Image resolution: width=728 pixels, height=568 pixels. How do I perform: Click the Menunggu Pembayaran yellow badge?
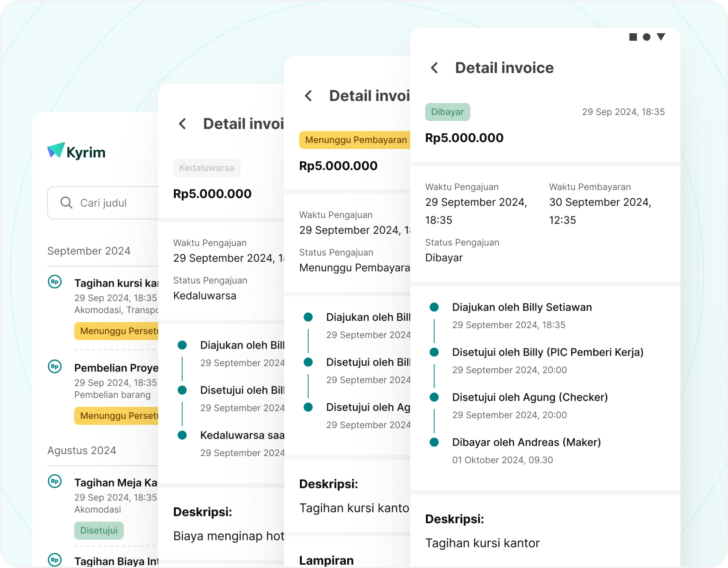point(355,140)
